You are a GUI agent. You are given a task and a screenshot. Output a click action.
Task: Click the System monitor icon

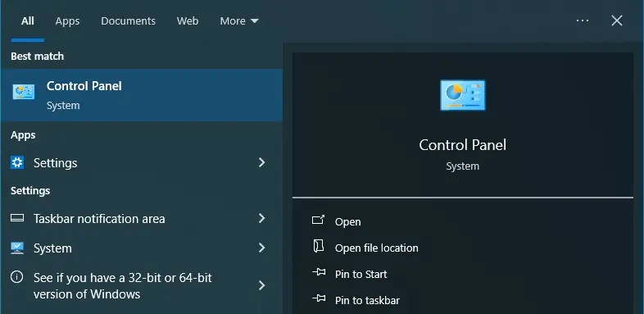coord(17,248)
